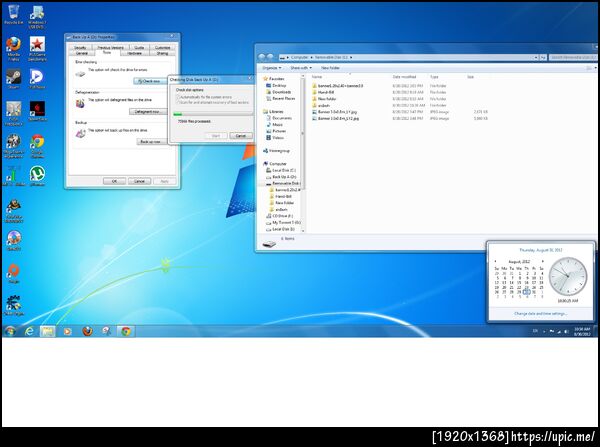The height and width of the screenshot is (447, 600).
Task: Switch to the Customize tab
Action: pyautogui.click(x=163, y=47)
